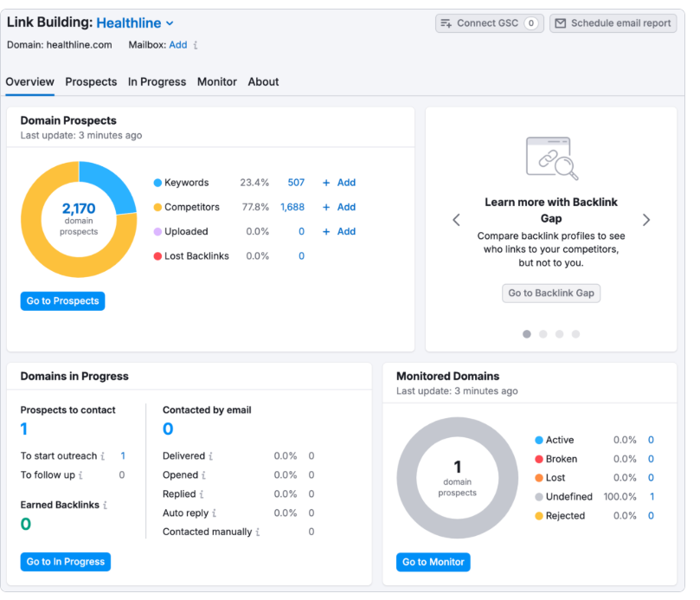
Task: Click the Lost count 0 link
Action: click(x=651, y=478)
